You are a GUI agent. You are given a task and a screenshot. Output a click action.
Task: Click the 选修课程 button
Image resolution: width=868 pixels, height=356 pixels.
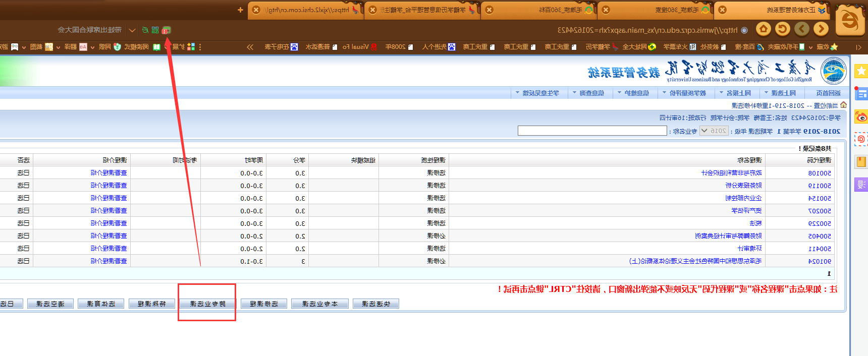click(x=264, y=304)
